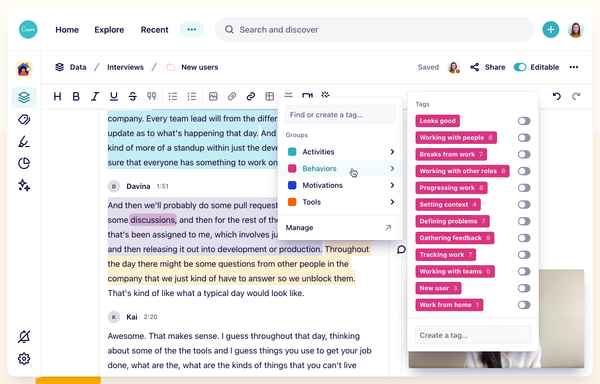Undo the last change

pos(557,96)
